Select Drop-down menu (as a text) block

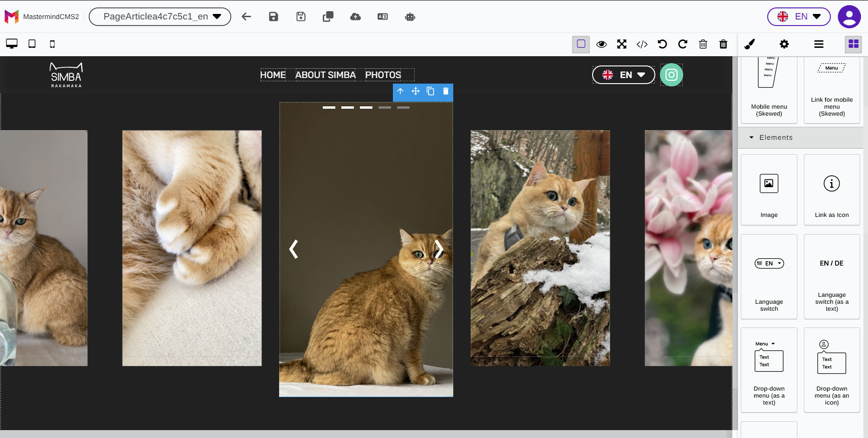coord(769,370)
